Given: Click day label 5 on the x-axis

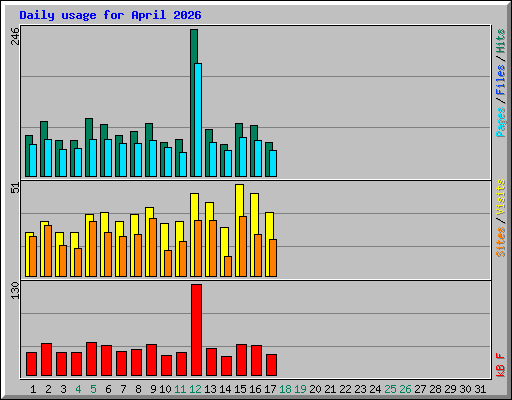Looking at the screenshot, I should pos(93,389).
